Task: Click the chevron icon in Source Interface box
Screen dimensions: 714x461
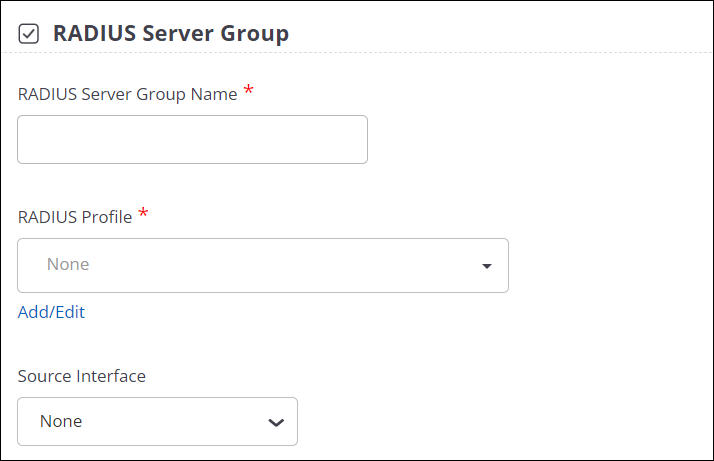Action: point(276,423)
